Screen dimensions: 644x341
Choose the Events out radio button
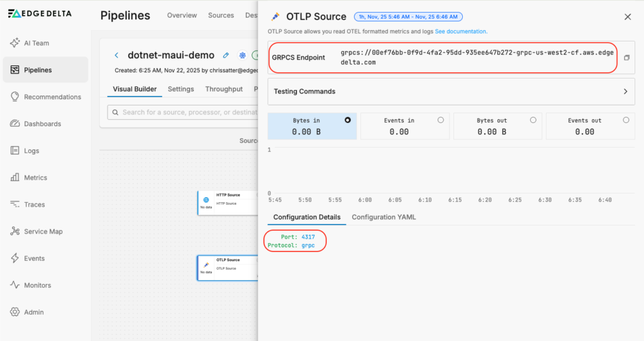626,120
